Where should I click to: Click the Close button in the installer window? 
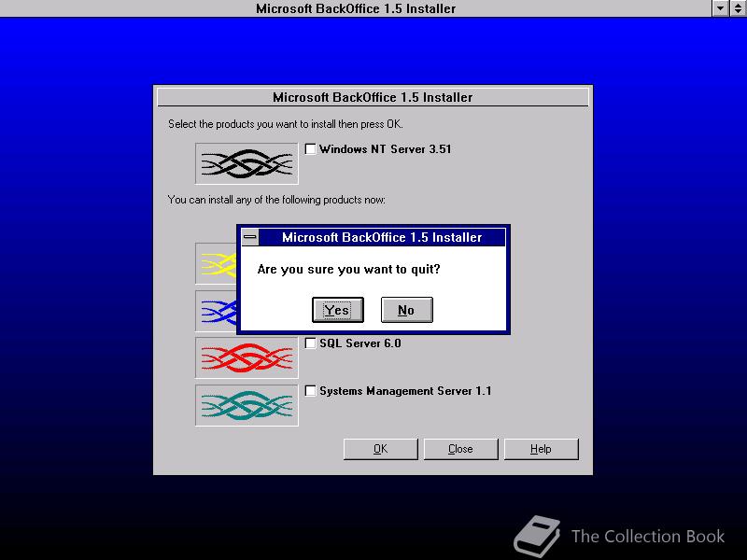click(x=460, y=449)
